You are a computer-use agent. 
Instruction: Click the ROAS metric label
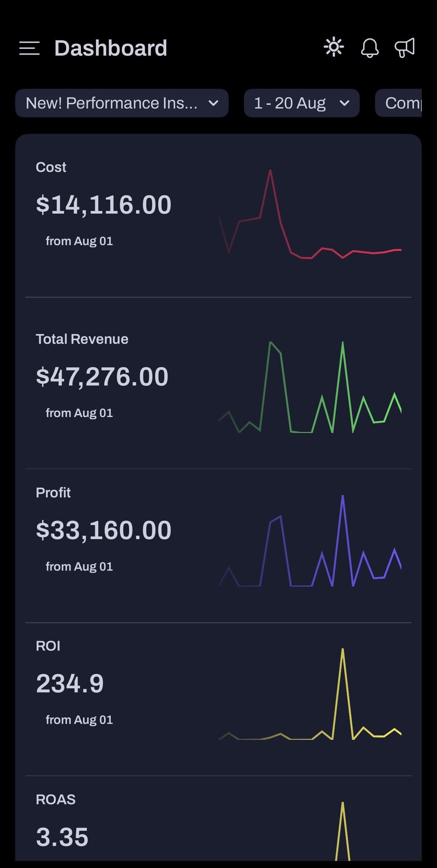point(56,800)
